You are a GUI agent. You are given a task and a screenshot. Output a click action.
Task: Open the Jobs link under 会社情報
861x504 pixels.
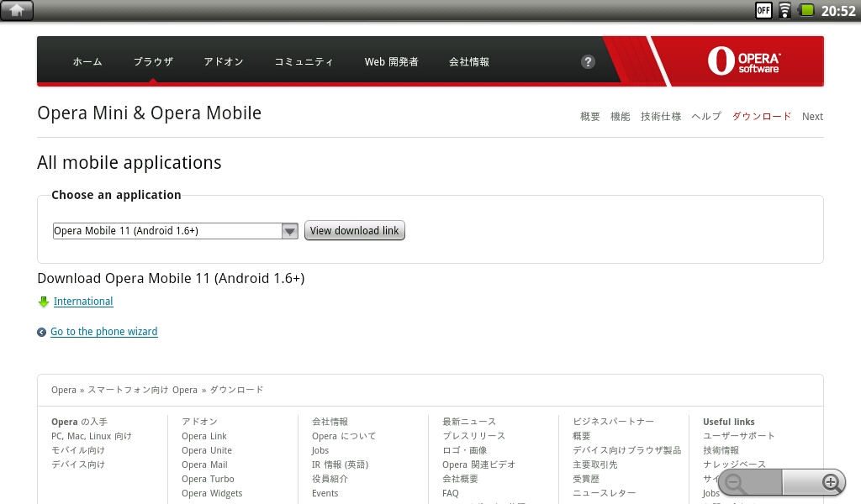[x=320, y=450]
